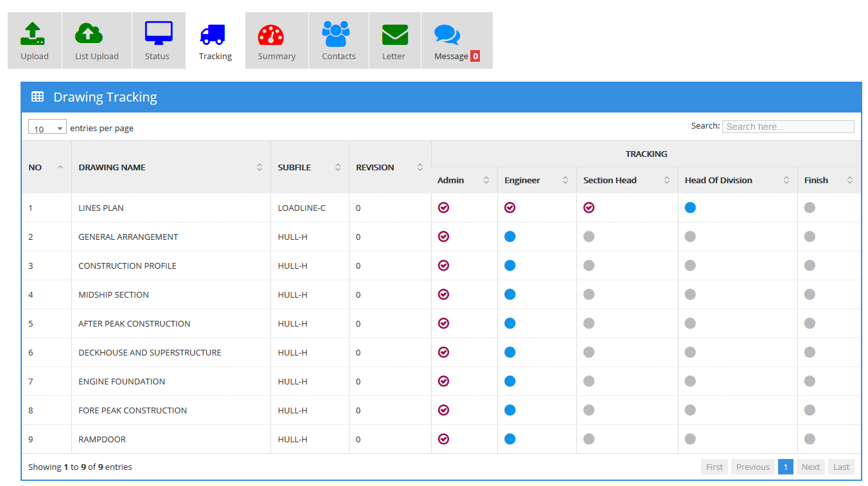This screenshot has height=486, width=868.
Task: Click Admin check mark for LINES PLAN
Action: pos(443,208)
